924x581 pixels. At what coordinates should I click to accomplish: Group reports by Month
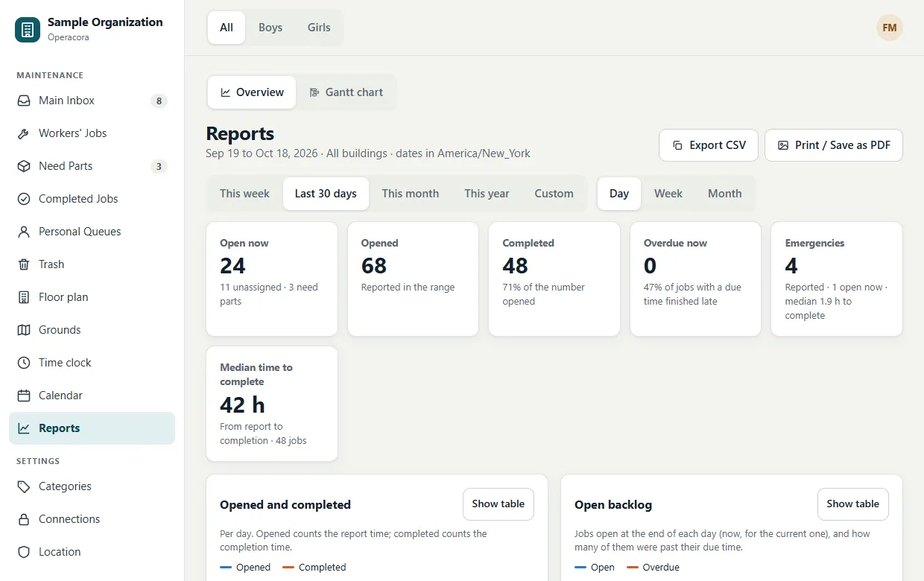725,194
